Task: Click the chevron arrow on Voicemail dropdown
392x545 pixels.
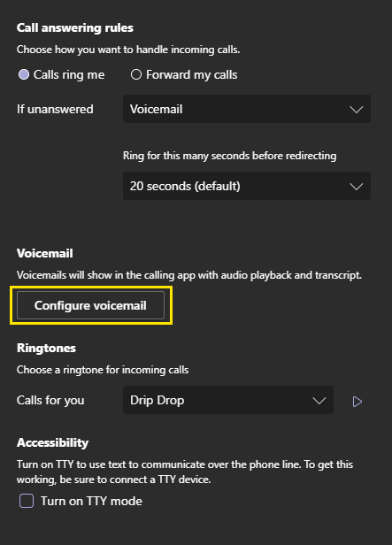Action: coord(357,110)
